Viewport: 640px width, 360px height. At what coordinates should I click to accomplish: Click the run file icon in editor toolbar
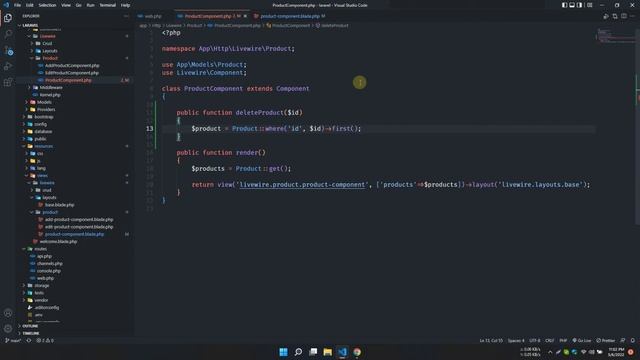click(x=606, y=16)
